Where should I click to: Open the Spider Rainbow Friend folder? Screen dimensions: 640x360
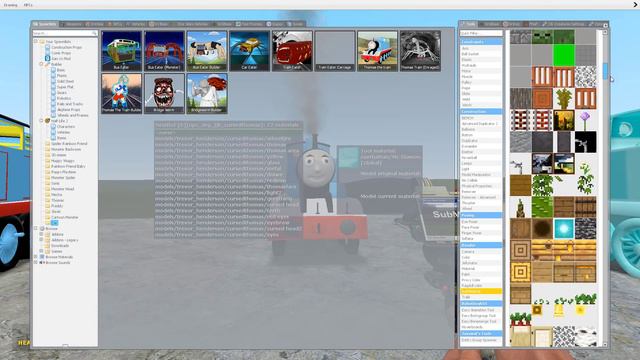click(69, 144)
